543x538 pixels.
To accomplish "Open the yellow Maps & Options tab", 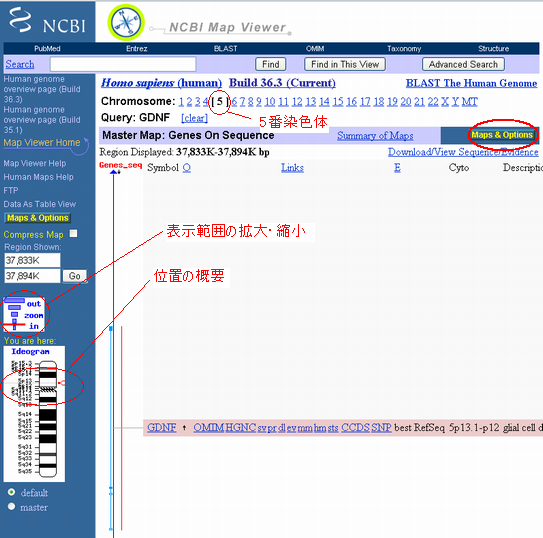I will tap(502, 135).
